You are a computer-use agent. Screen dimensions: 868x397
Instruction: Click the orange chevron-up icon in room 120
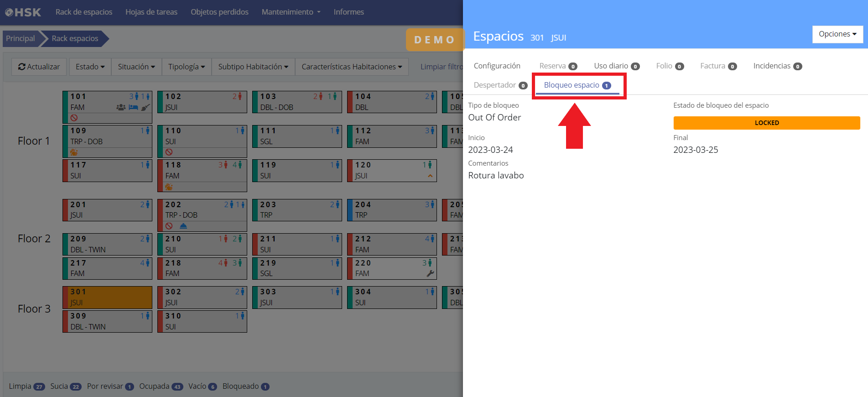(430, 176)
